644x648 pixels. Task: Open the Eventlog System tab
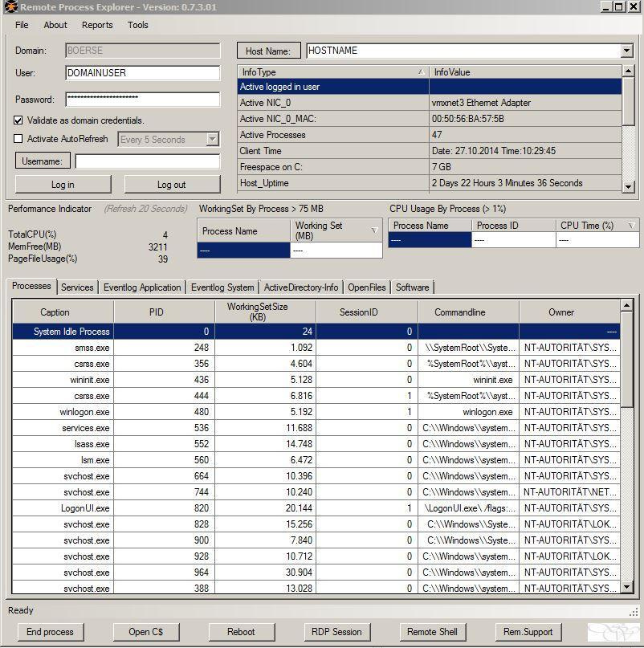[222, 287]
